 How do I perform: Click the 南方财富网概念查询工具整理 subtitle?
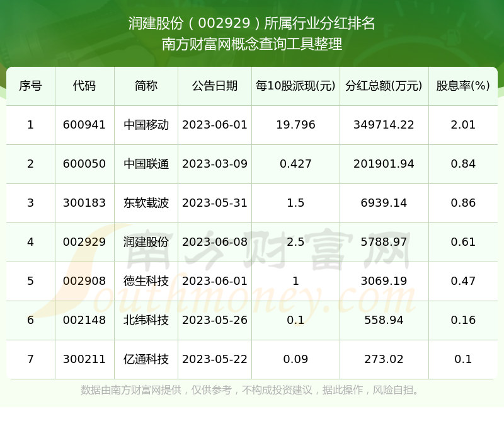click(252, 44)
